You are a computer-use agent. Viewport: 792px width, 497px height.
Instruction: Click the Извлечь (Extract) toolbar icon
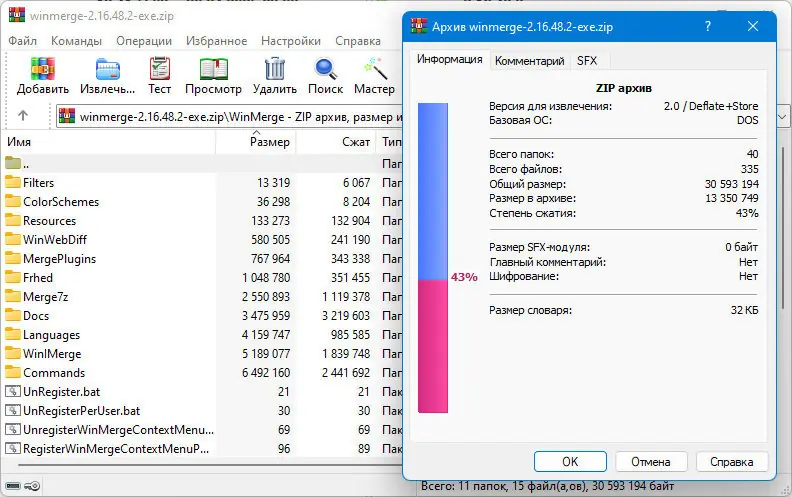(108, 69)
